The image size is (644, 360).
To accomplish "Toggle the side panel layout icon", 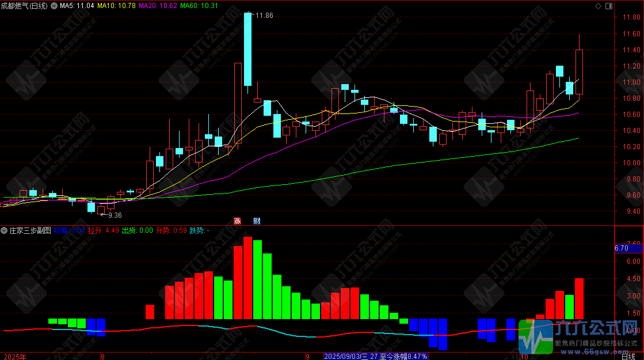I will [x=608, y=6].
